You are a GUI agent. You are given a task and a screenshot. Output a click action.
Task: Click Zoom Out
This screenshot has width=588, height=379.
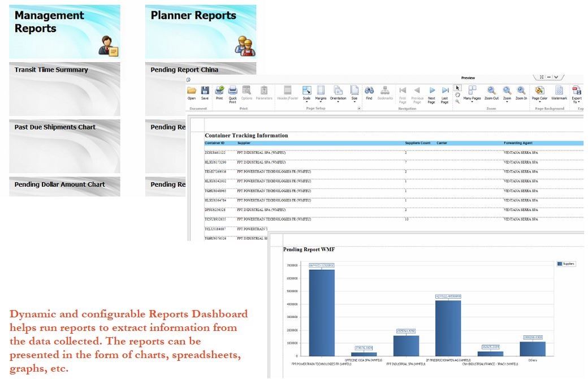pyautogui.click(x=491, y=93)
